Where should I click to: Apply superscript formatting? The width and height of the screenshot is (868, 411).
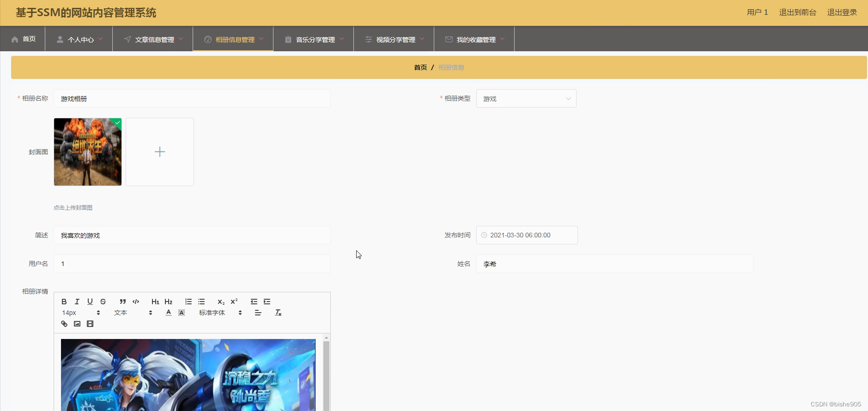tap(234, 302)
